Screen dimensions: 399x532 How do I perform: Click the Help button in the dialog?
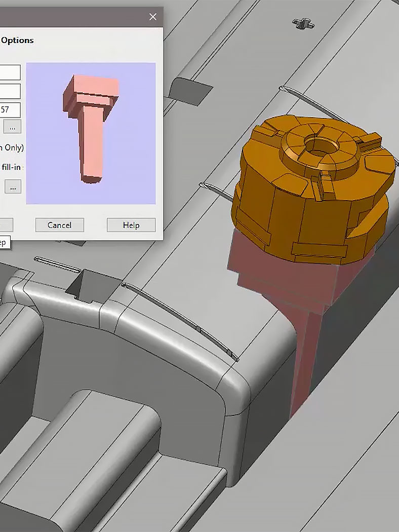tap(131, 225)
